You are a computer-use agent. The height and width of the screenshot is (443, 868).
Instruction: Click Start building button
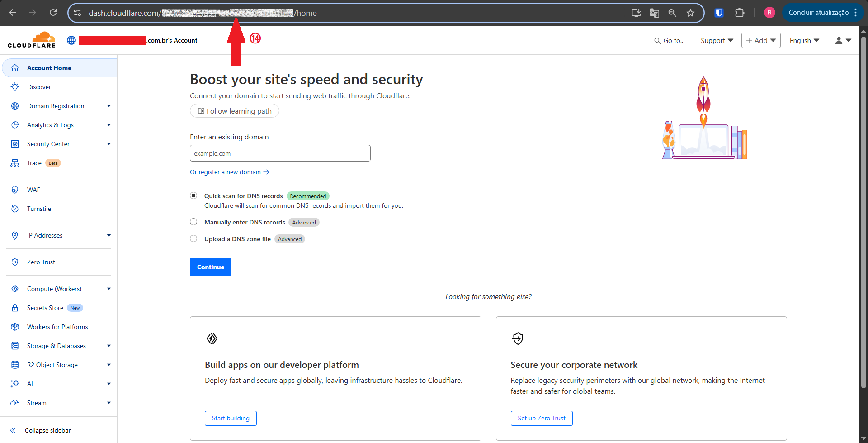click(231, 418)
